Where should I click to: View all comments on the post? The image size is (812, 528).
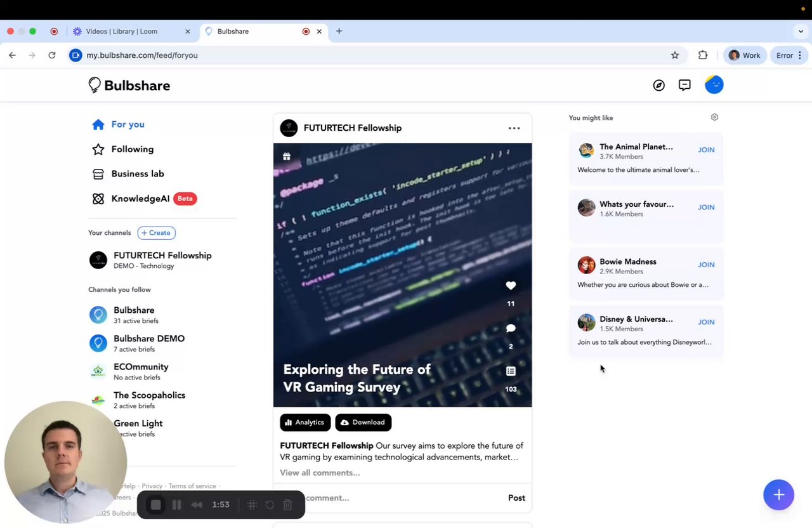pyautogui.click(x=320, y=473)
